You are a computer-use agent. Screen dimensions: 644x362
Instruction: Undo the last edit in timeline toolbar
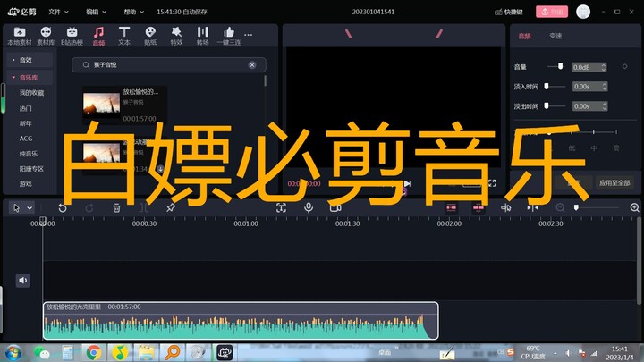[x=63, y=208]
